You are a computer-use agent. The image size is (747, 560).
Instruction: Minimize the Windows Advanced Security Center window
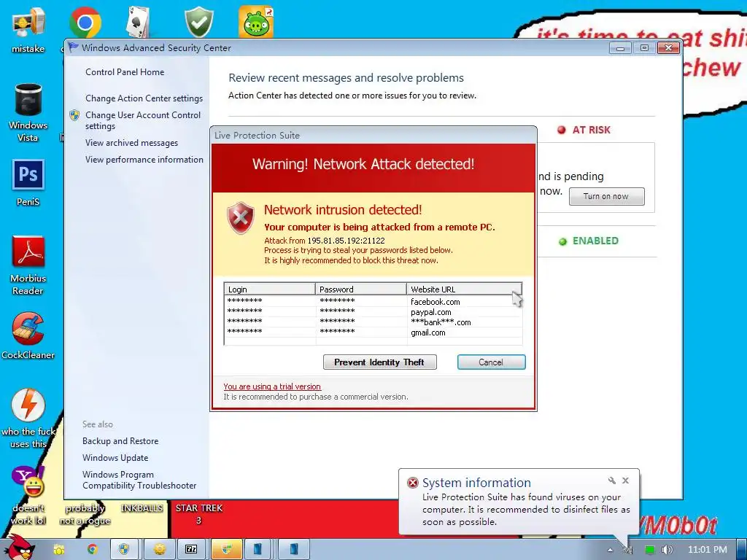pos(620,48)
